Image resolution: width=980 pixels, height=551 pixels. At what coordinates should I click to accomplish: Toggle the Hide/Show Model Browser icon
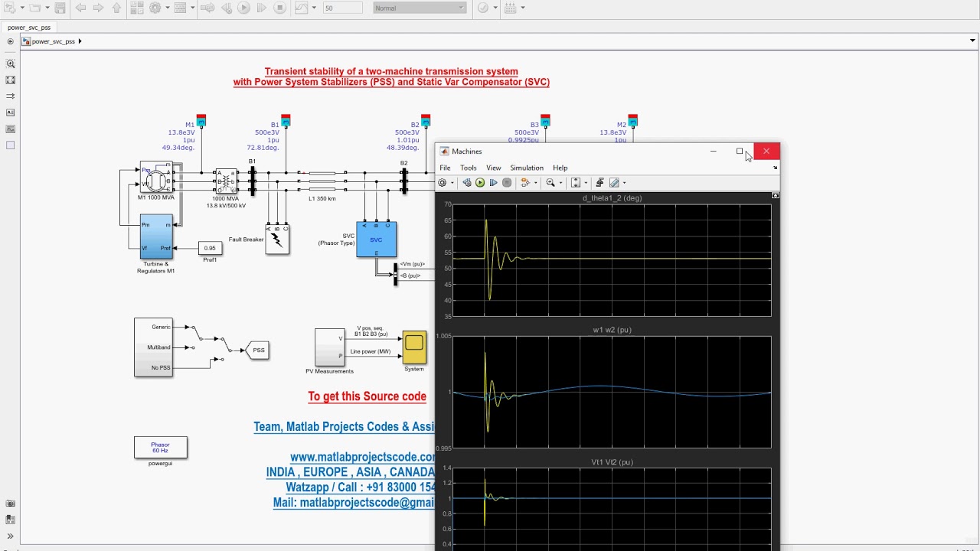[x=10, y=41]
